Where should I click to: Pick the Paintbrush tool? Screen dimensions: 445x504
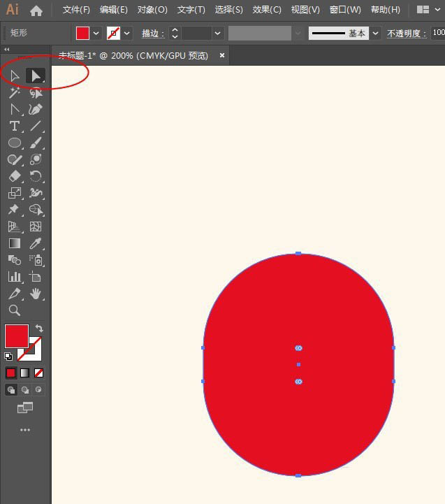(36, 143)
